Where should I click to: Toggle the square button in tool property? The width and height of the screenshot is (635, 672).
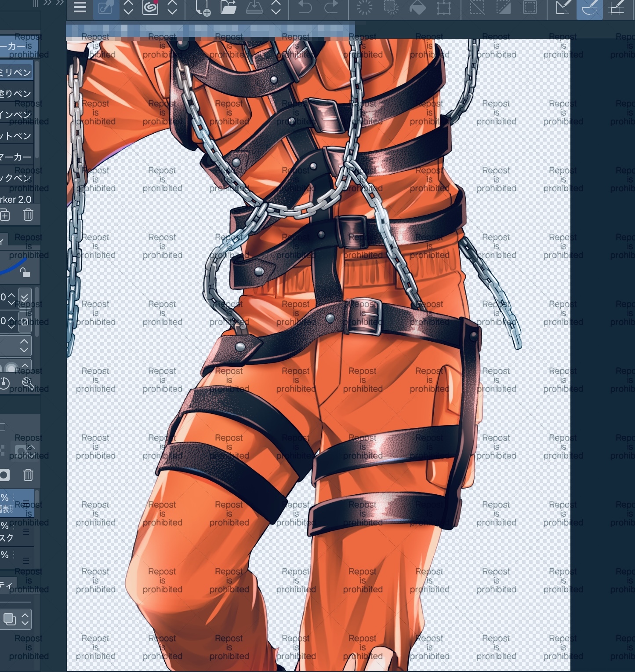[25, 321]
